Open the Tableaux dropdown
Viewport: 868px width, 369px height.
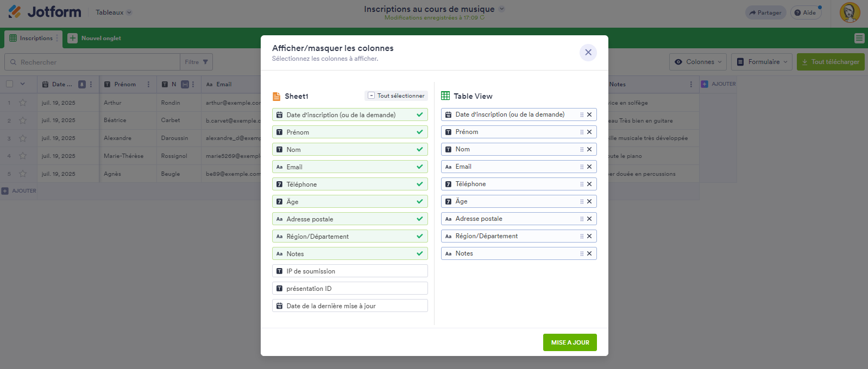pyautogui.click(x=114, y=12)
